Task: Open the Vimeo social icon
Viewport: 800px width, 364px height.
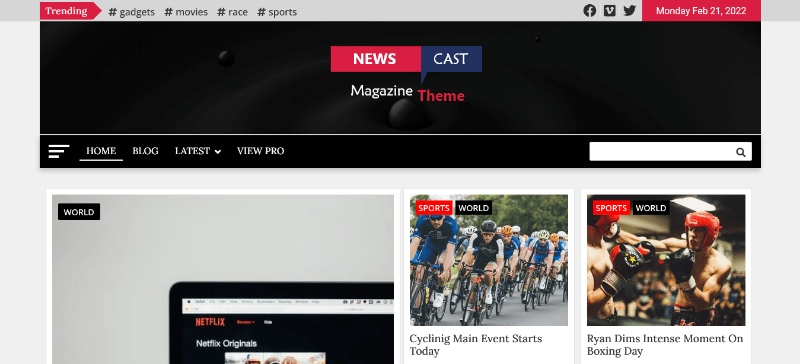Action: point(610,11)
